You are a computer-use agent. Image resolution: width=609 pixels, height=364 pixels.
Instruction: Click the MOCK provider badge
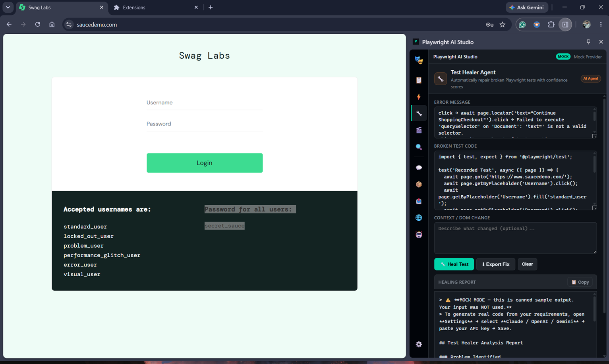tap(563, 57)
